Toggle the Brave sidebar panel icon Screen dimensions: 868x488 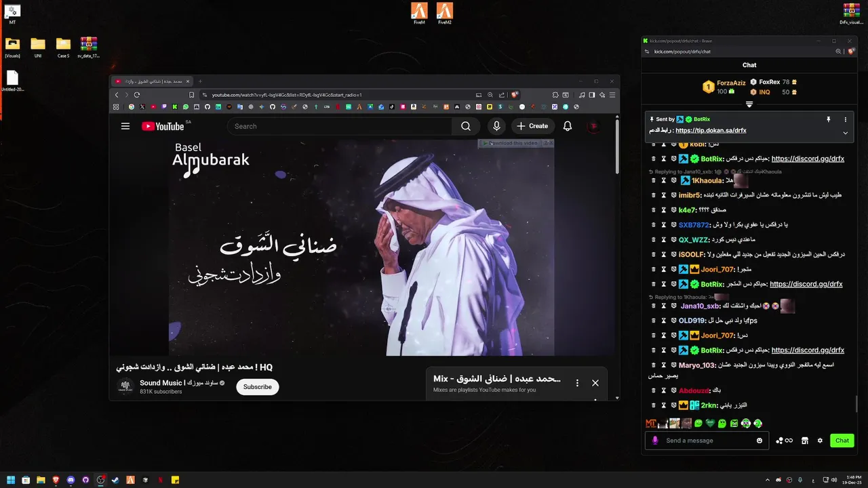click(x=592, y=95)
